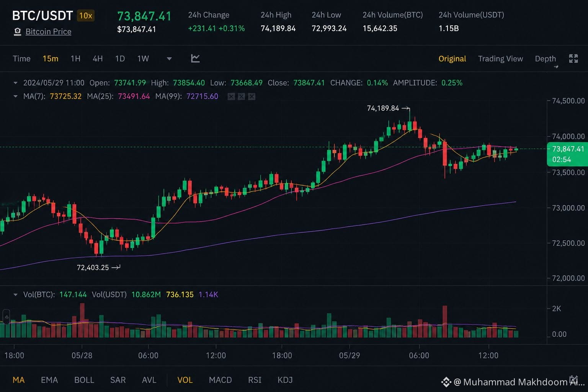Screen dimensions: 588x392
Task: Click the yellow volume value 736.135
Action: (x=180, y=295)
